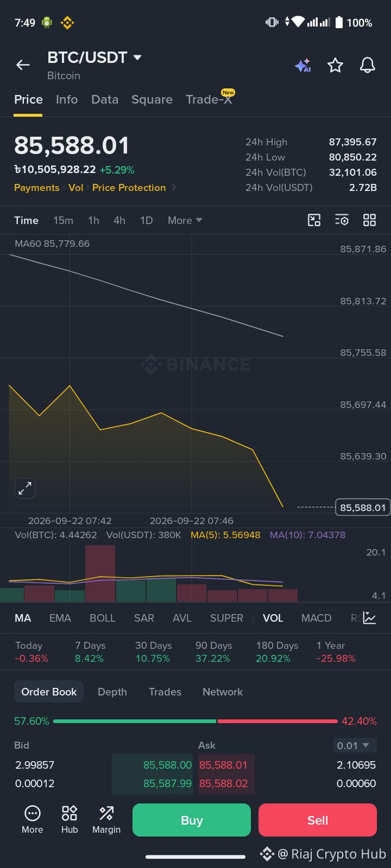
Task: Tap the green Buy button
Action: click(x=192, y=820)
